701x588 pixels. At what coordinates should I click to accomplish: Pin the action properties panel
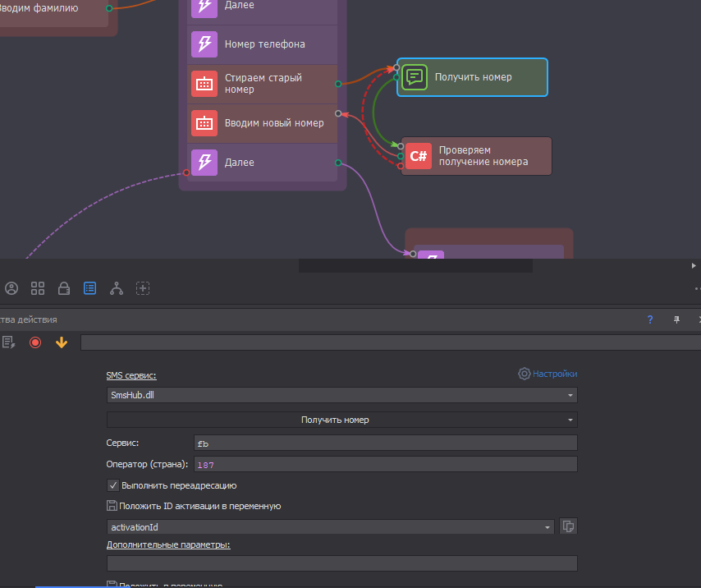[676, 319]
